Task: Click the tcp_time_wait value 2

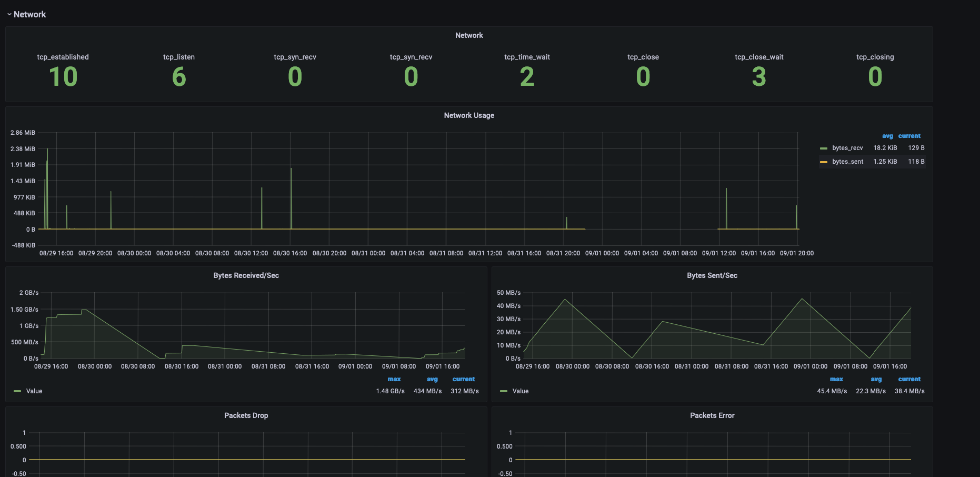Action: [527, 77]
